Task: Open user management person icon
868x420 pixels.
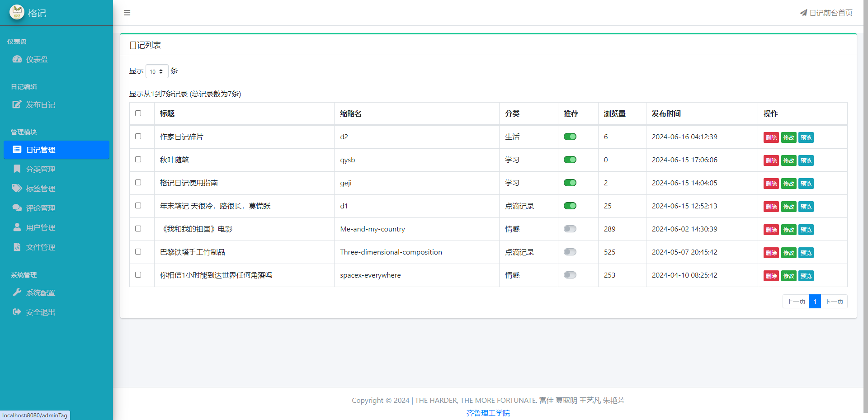Action: pyautogui.click(x=17, y=227)
